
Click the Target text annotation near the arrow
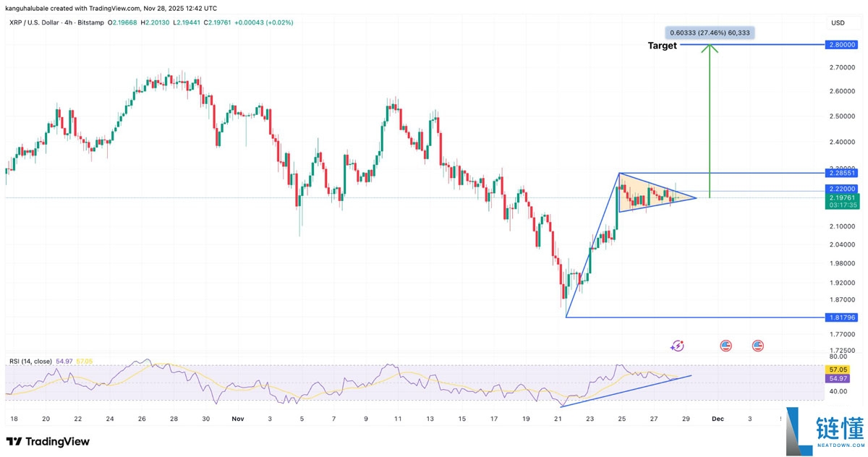coord(662,46)
